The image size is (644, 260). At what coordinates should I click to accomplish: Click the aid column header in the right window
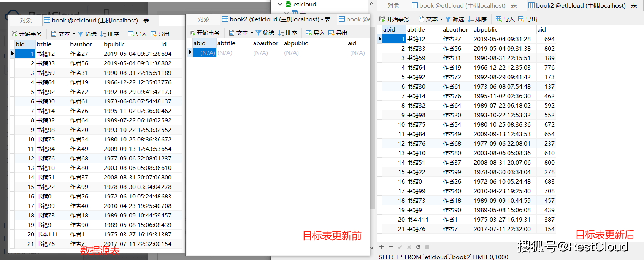point(546,29)
